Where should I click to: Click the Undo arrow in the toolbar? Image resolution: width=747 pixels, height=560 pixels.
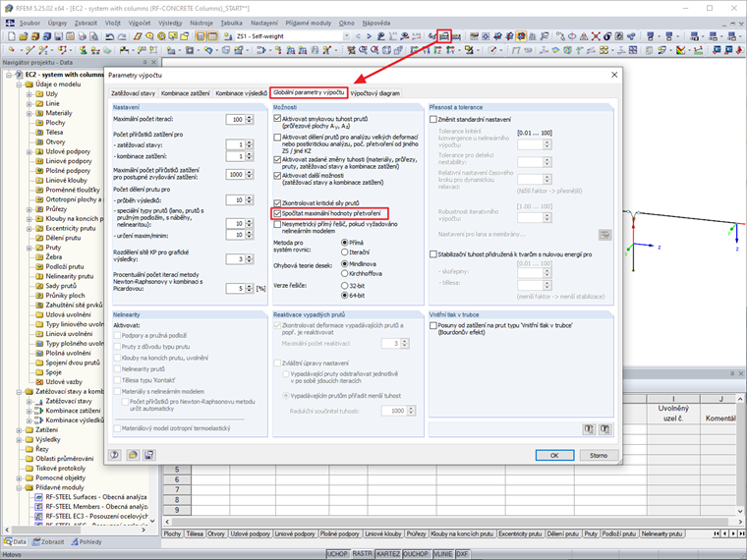coord(110,36)
